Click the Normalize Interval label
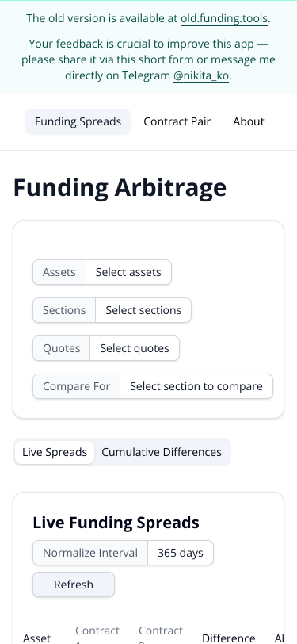The image size is (297, 644). point(90,553)
